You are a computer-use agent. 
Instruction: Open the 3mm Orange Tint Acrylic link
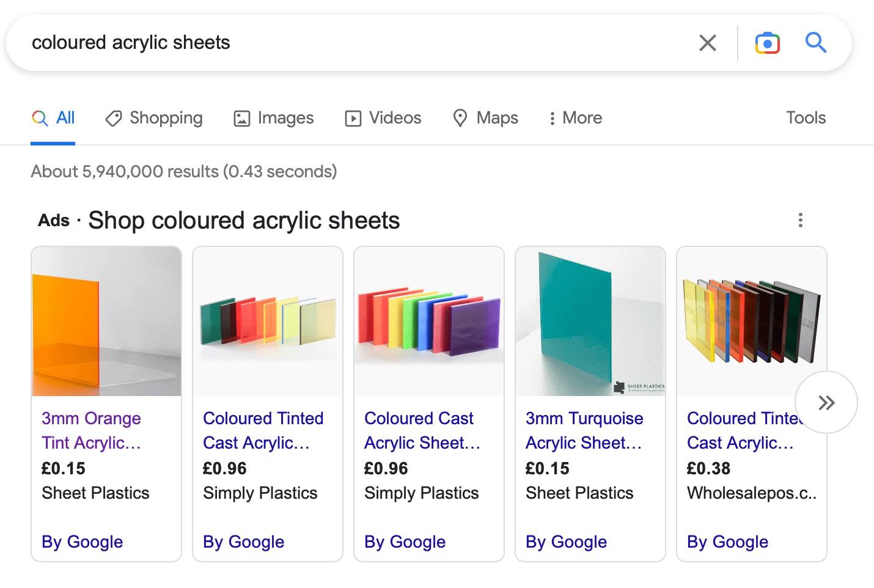92,430
